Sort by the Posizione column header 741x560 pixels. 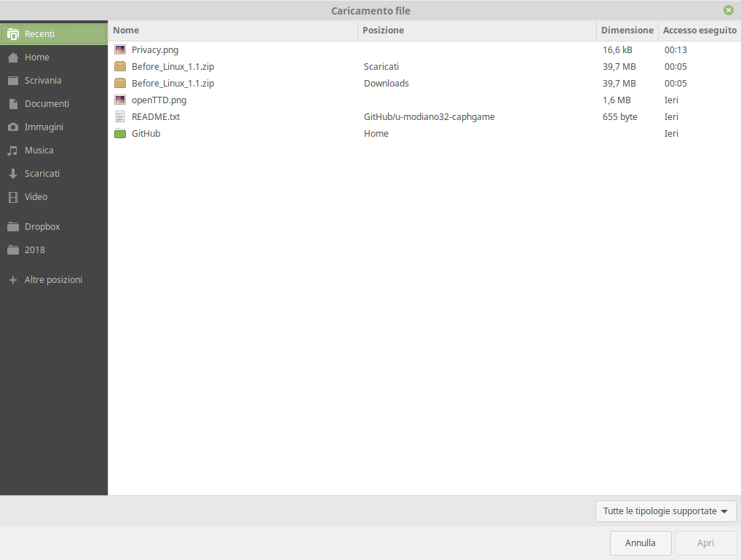(x=477, y=31)
